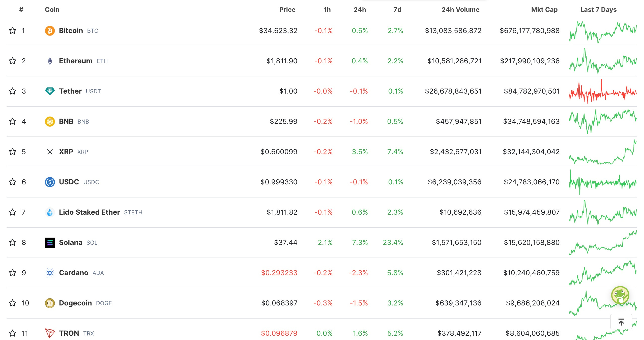Toggle the Solana watchlist star
644x340 pixels.
pyautogui.click(x=13, y=243)
